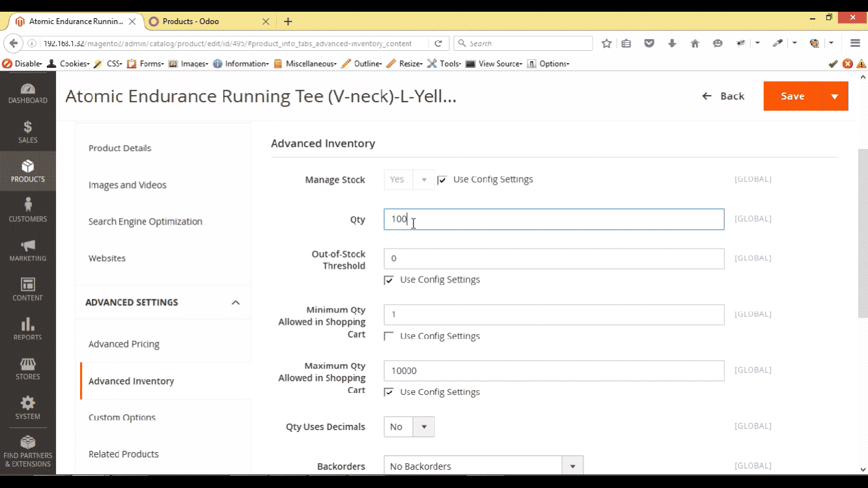Select the Advanced Pricing tab
Screen dimensions: 868x488
click(x=124, y=344)
